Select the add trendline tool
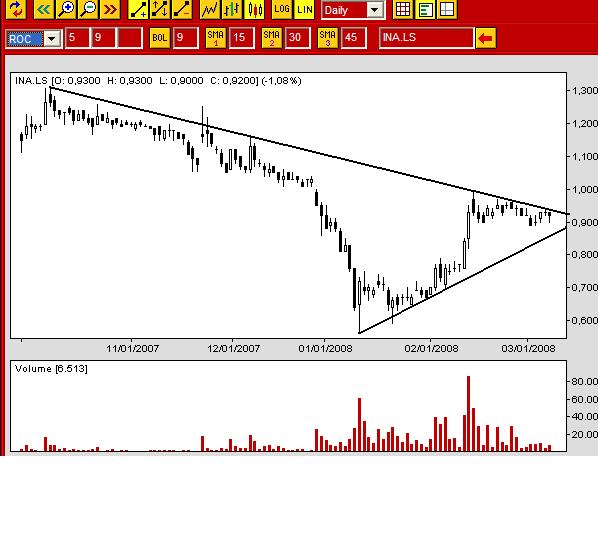598x560 pixels. 138,9
